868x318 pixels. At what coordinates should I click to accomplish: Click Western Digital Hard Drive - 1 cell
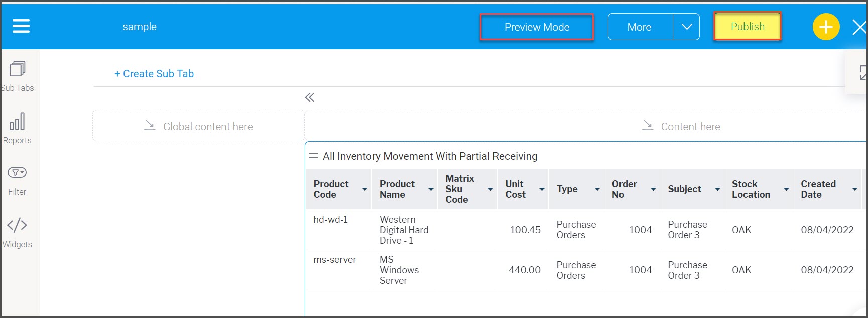tap(404, 230)
